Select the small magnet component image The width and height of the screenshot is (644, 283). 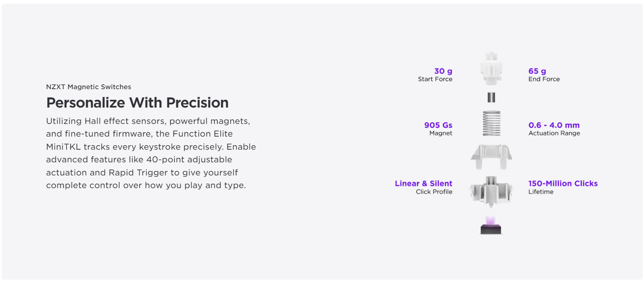(x=491, y=97)
